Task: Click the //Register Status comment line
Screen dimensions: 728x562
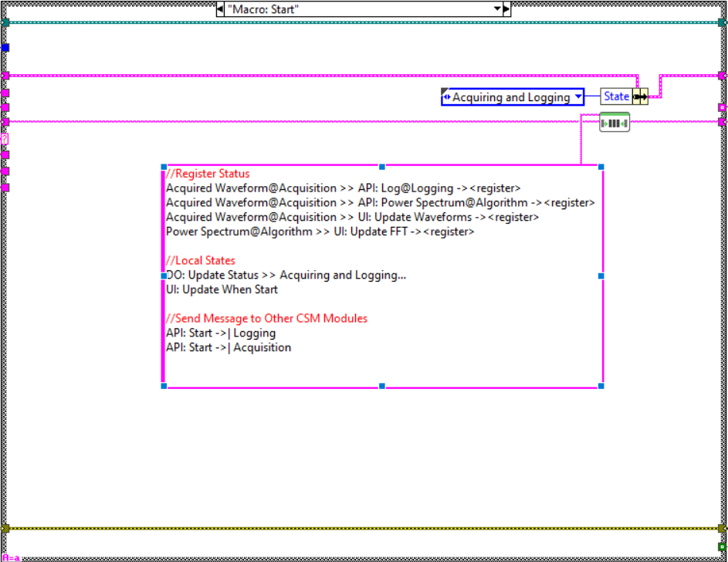Action: 208,174
